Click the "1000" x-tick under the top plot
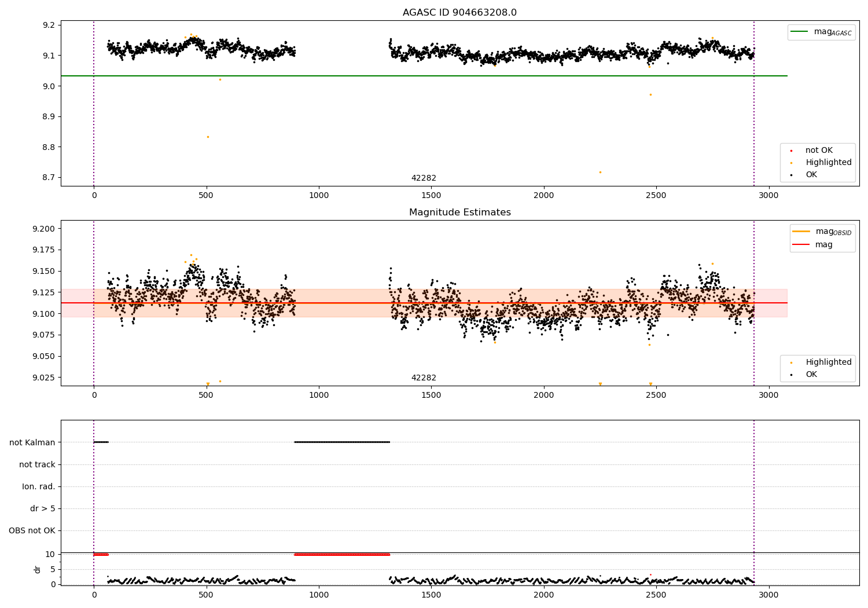 click(319, 196)
